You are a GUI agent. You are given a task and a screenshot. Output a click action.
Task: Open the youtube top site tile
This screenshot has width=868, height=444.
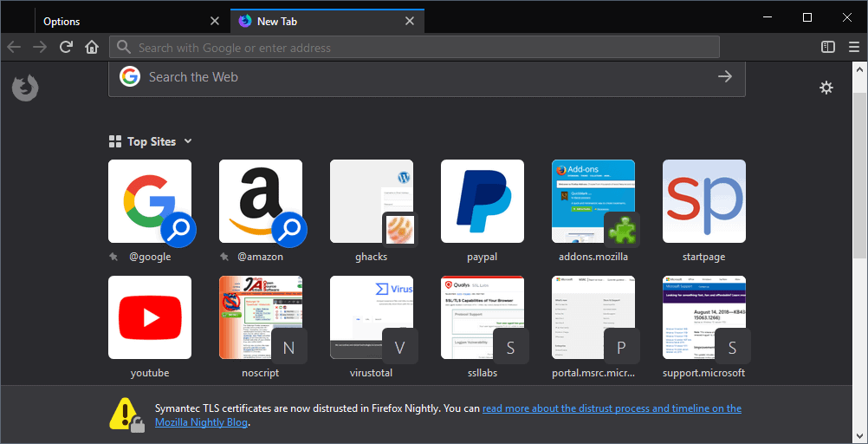tap(150, 317)
